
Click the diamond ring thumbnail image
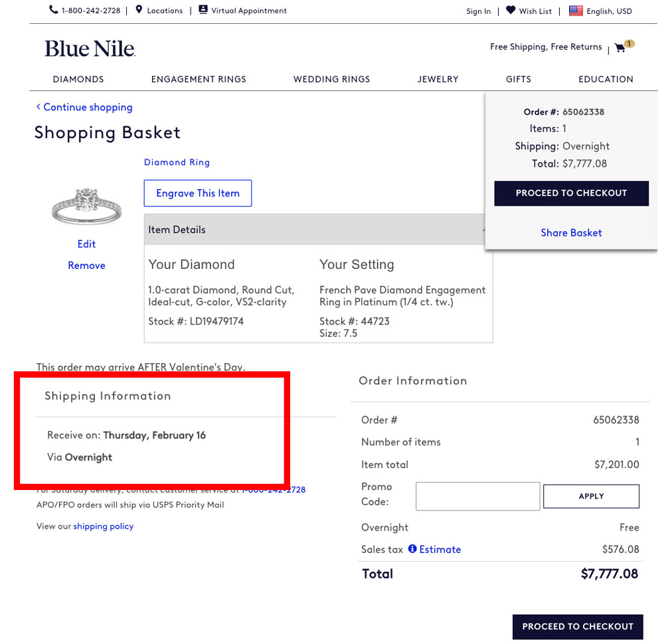tap(86, 206)
